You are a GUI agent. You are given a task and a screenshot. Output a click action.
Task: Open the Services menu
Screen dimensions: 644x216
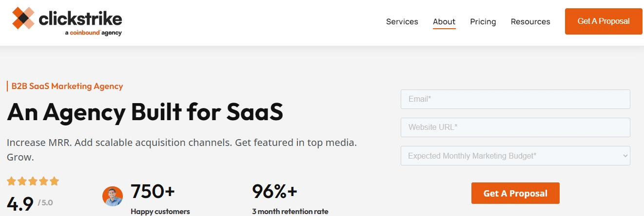[402, 21]
